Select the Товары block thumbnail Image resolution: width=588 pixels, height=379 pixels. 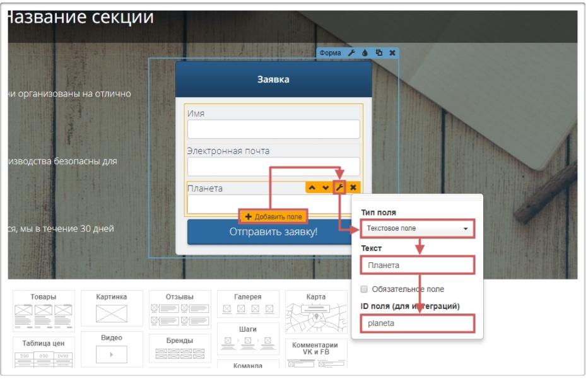pos(44,310)
